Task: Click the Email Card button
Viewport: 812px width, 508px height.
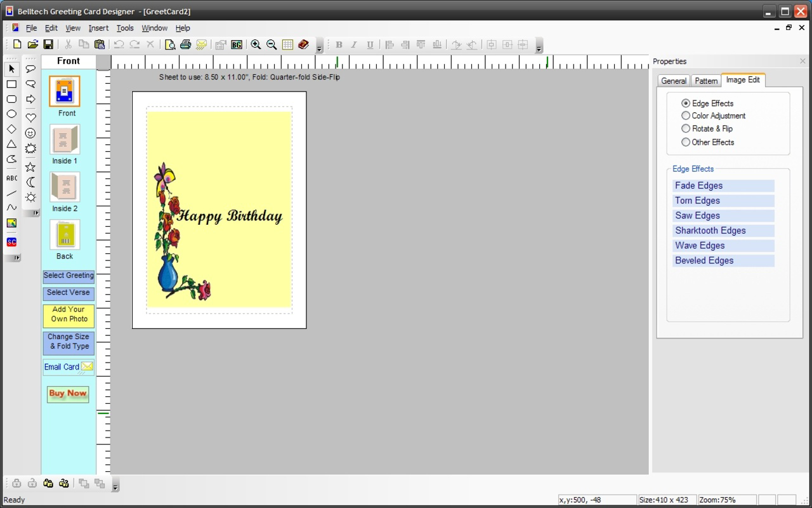Action: (69, 367)
